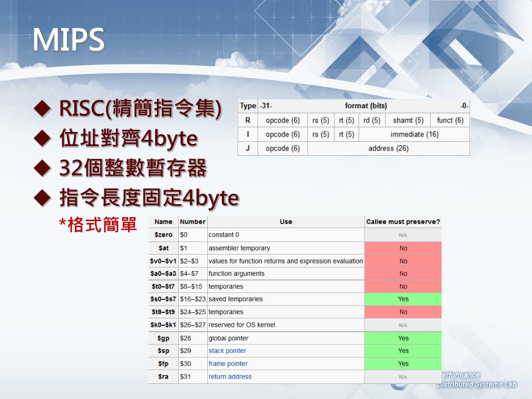The image size is (532, 399).
Task: Select the I type row label
Action: tap(248, 135)
